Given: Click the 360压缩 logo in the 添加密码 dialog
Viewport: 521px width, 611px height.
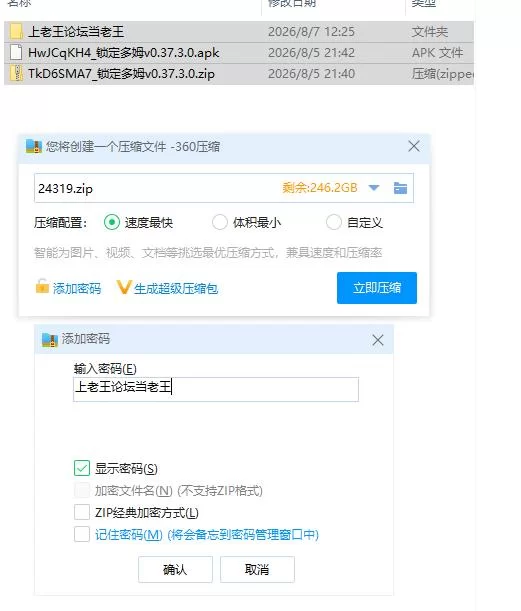Looking at the screenshot, I should (x=50, y=340).
